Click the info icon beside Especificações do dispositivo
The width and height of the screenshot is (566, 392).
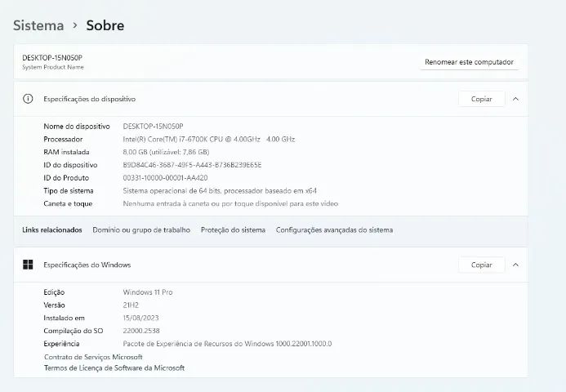coord(28,99)
